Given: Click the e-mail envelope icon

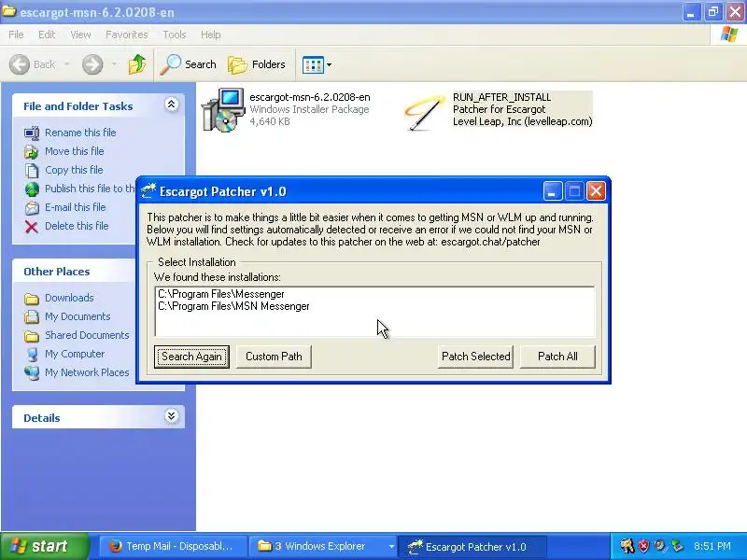Looking at the screenshot, I should pyautogui.click(x=32, y=208).
